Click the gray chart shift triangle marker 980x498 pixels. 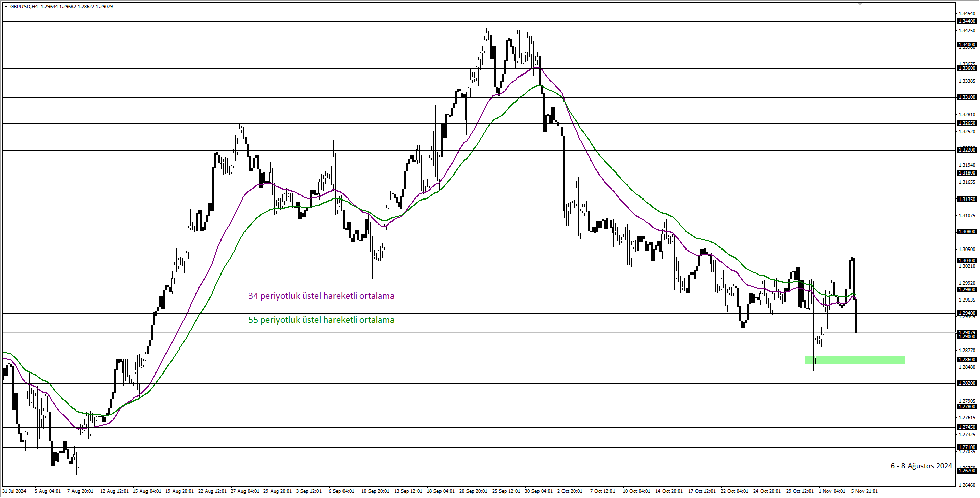coord(860,4)
